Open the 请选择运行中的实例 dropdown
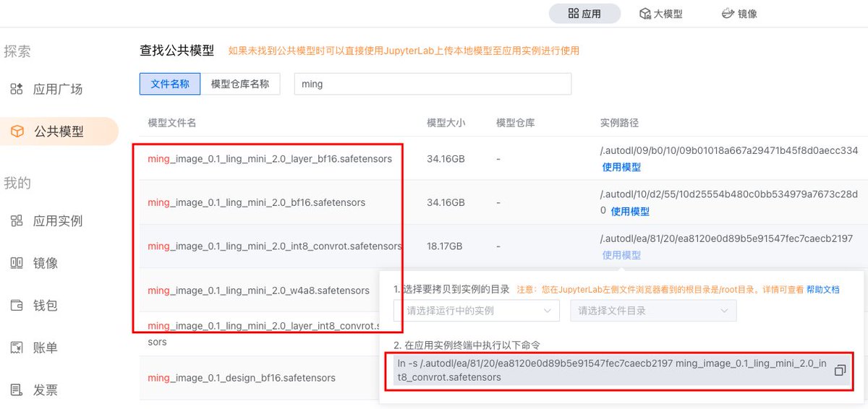This screenshot has width=868, height=409. coord(477,311)
